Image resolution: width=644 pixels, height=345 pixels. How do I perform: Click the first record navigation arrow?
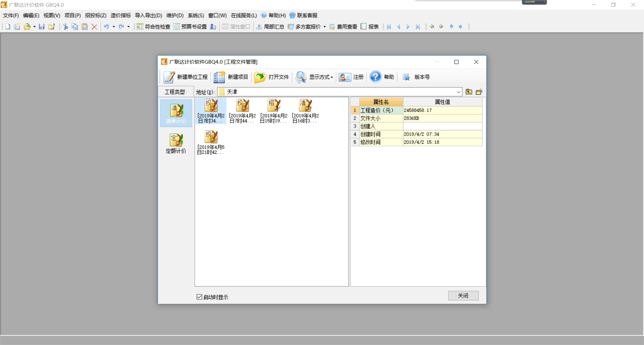pos(389,27)
